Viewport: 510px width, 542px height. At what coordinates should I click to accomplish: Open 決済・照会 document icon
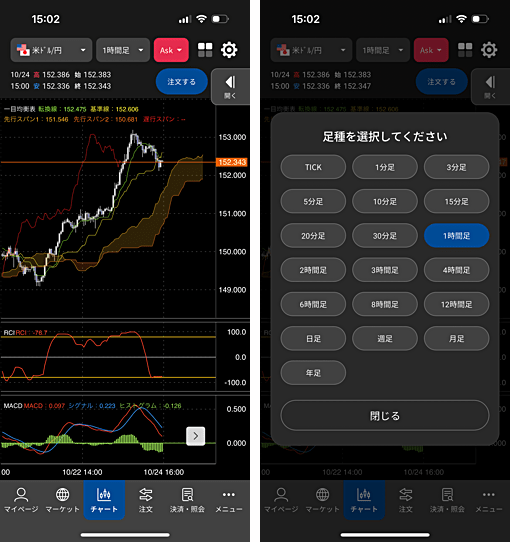[187, 500]
